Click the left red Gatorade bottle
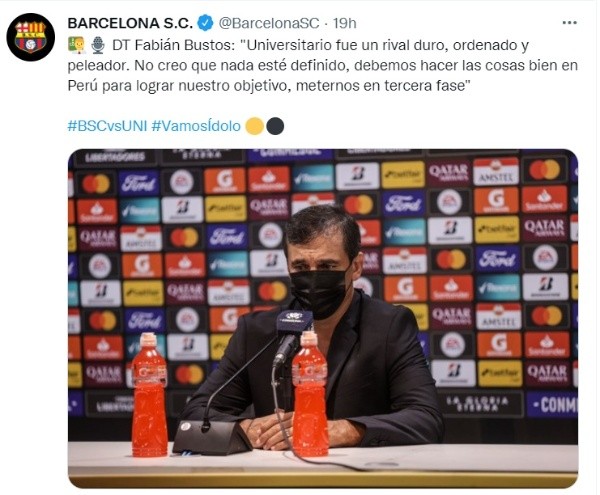 pyautogui.click(x=150, y=395)
